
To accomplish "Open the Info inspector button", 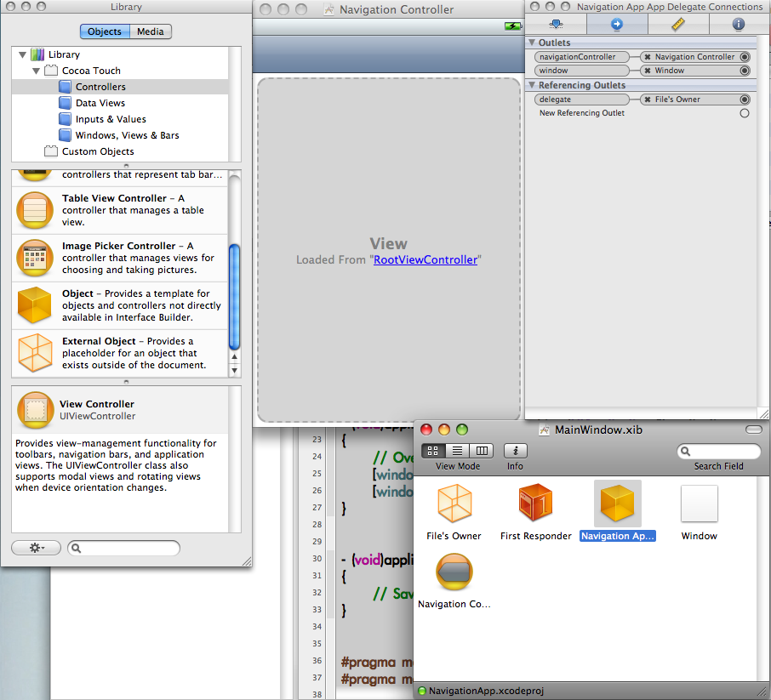I will tap(515, 452).
